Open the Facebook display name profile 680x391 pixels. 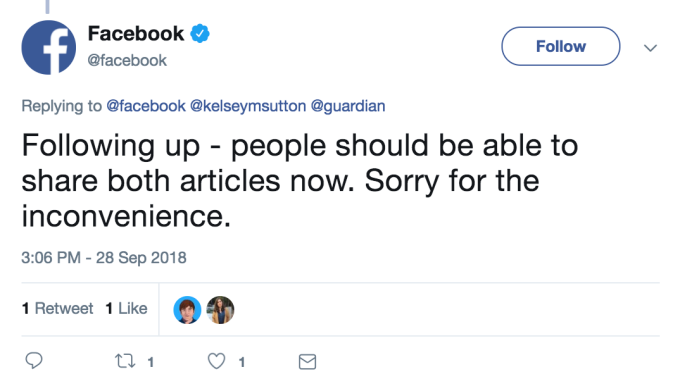[136, 34]
